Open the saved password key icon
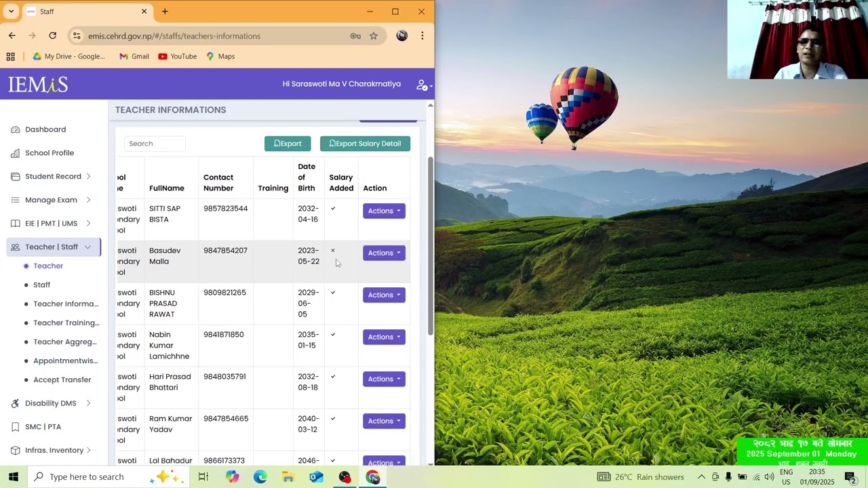The width and height of the screenshot is (868, 488). tap(355, 36)
